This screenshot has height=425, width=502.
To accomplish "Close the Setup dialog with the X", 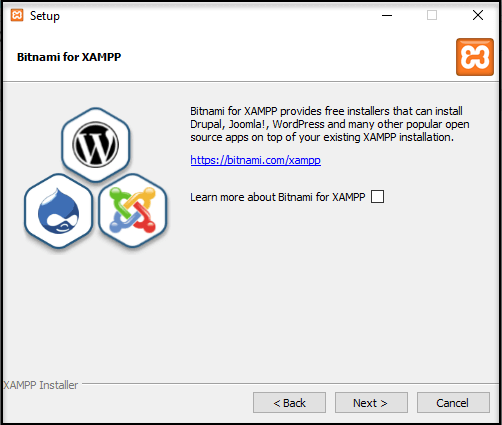I will tap(478, 15).
